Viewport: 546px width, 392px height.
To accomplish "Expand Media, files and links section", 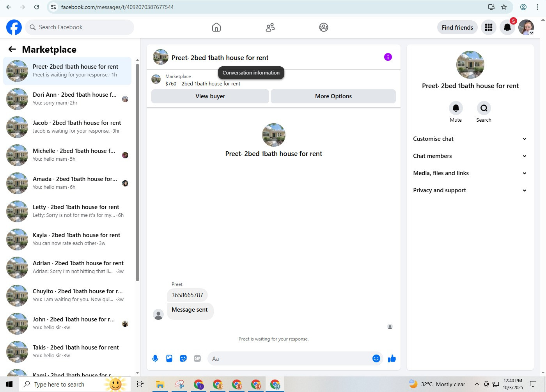I will click(x=470, y=173).
